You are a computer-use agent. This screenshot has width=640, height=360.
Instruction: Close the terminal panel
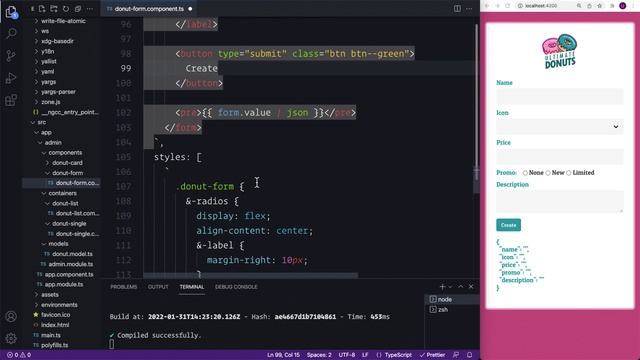pos(471,287)
